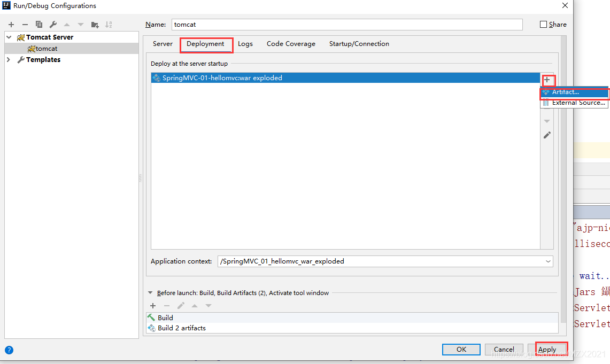Switch to the Server tab

(x=163, y=44)
